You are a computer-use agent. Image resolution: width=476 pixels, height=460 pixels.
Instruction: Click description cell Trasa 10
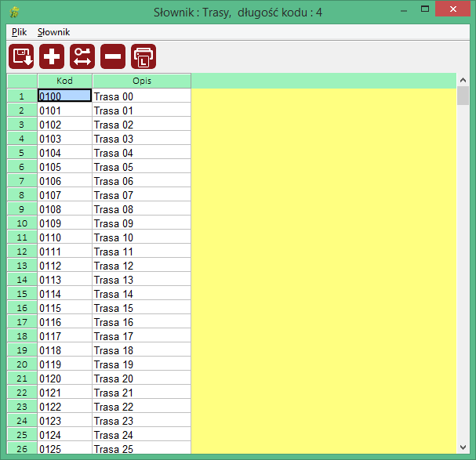(142, 237)
